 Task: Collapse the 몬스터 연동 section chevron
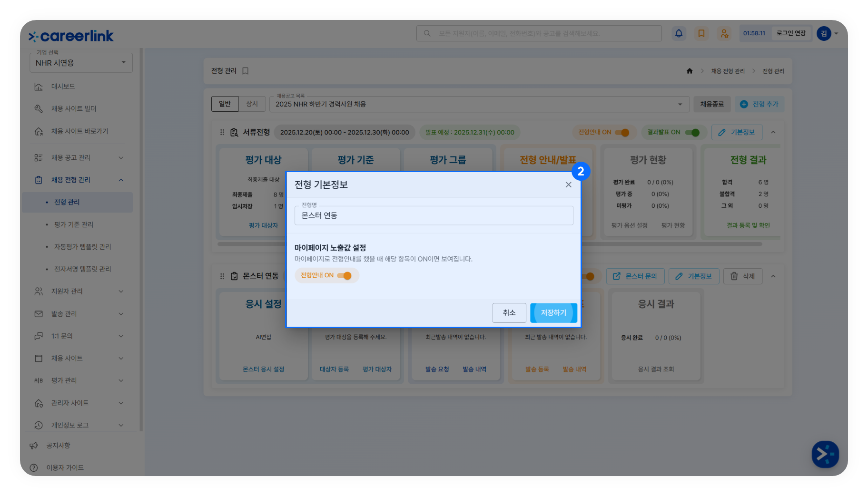tap(773, 276)
